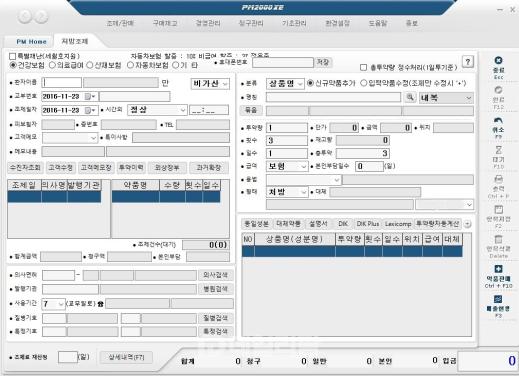This screenshot has height=376, width=519.
Task: Open the 도움말 menu
Action: (378, 23)
